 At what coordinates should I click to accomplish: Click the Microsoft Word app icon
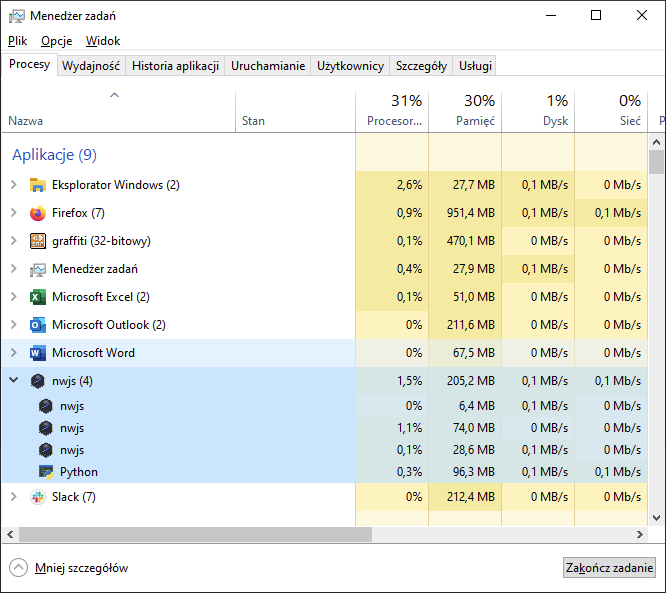[38, 353]
